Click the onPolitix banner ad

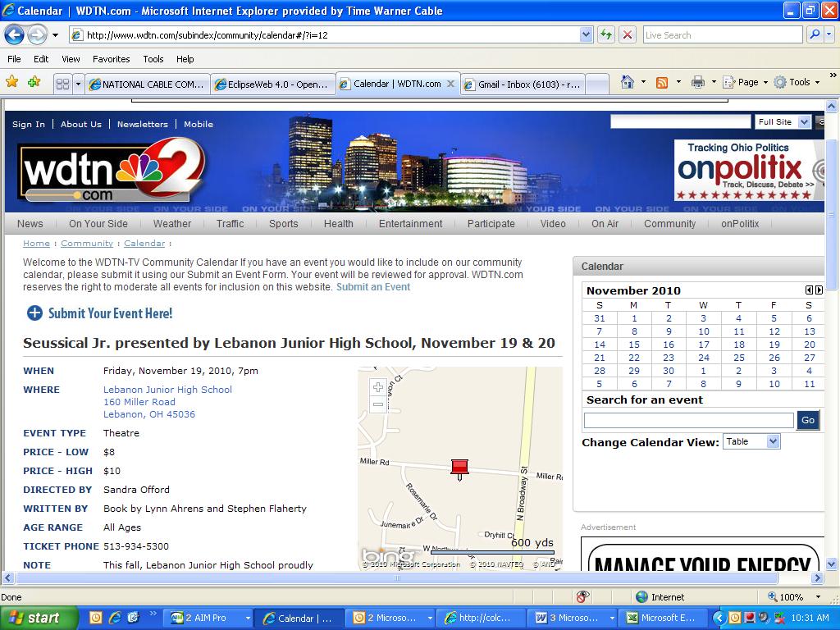pos(749,170)
